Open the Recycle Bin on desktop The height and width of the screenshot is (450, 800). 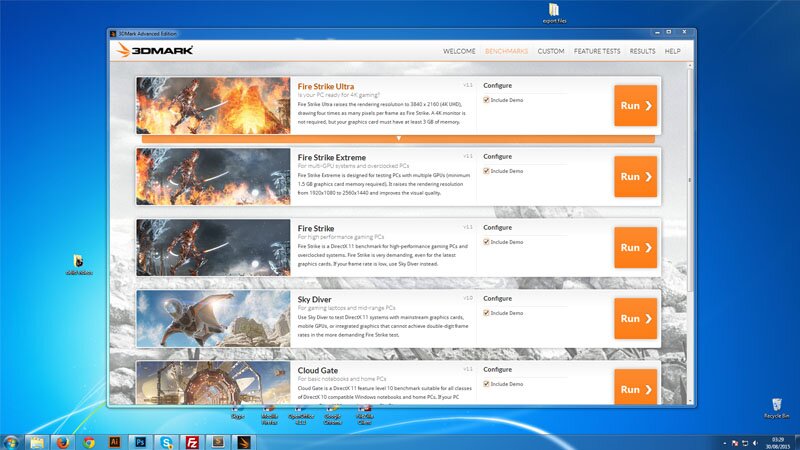776,408
